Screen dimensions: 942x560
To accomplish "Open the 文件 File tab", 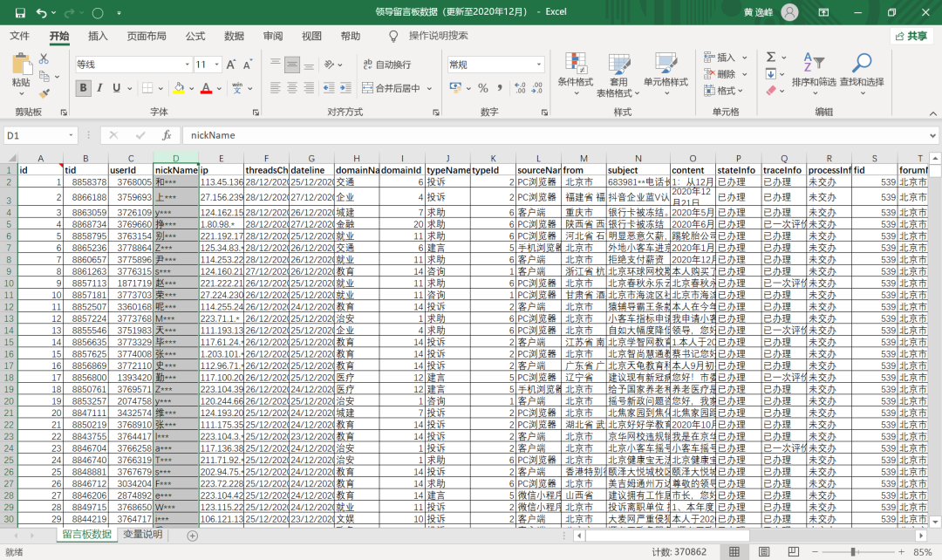I will [19, 36].
